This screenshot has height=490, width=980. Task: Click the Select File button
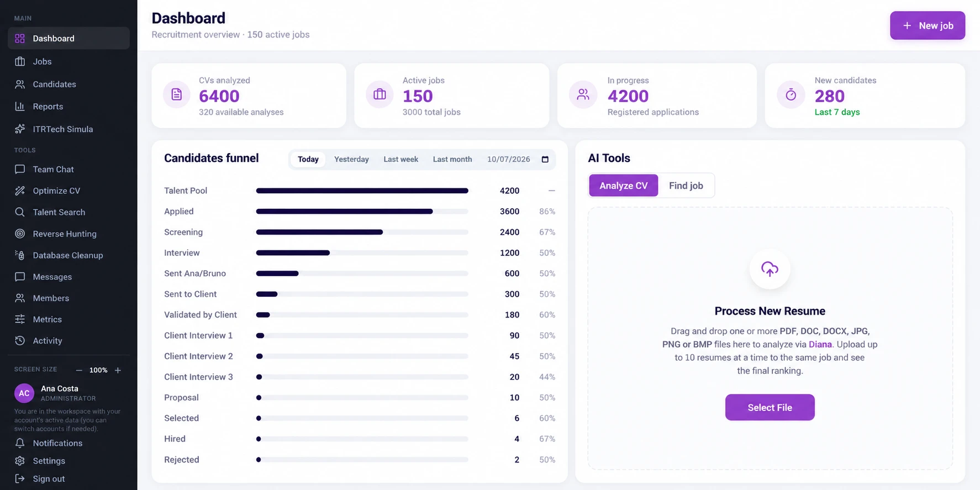770,407
